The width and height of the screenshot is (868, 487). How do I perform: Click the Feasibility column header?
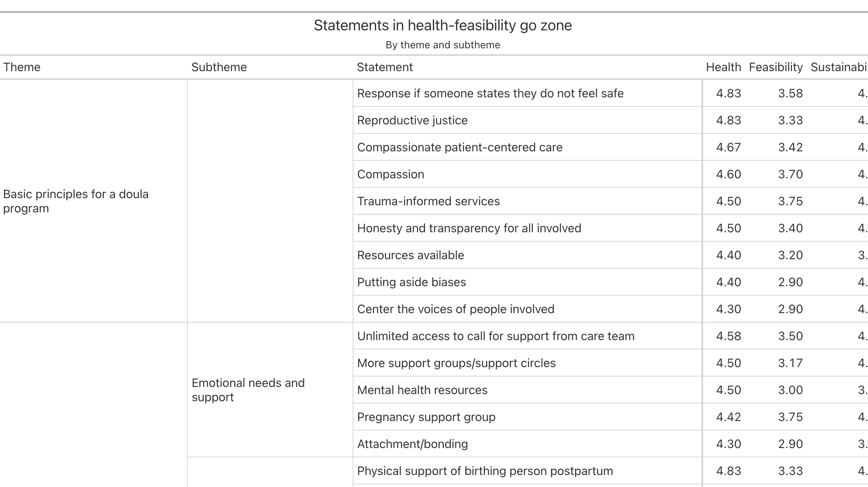coord(775,67)
